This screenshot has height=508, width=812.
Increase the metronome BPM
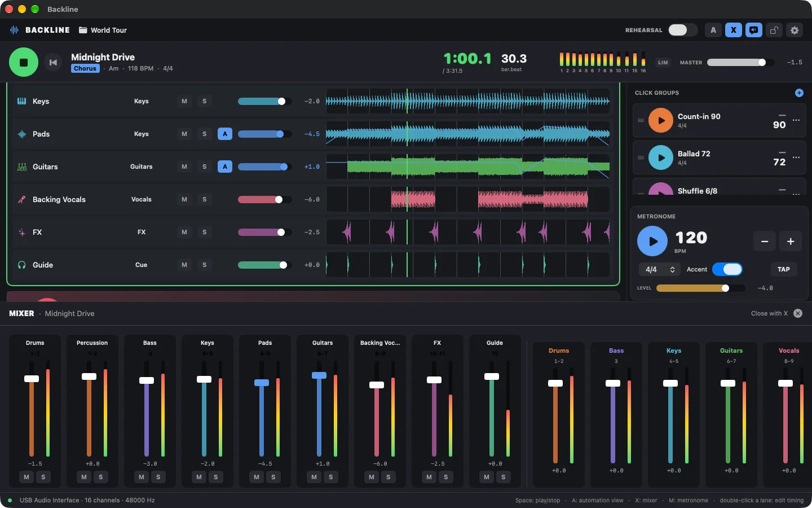coord(791,242)
